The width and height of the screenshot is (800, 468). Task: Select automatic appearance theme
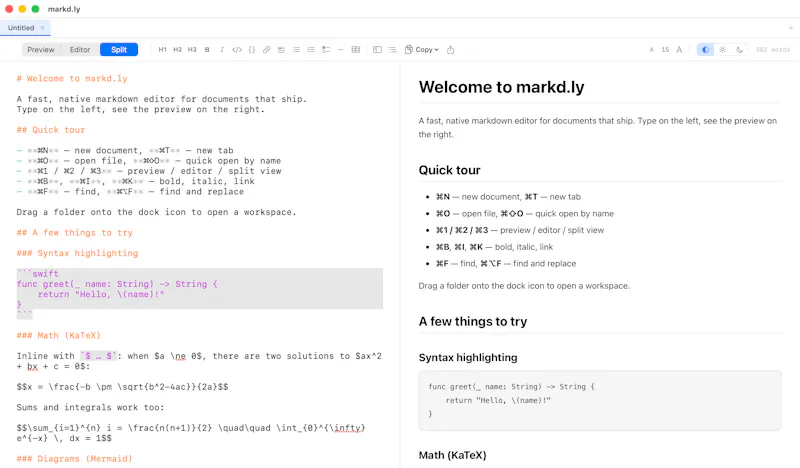705,50
